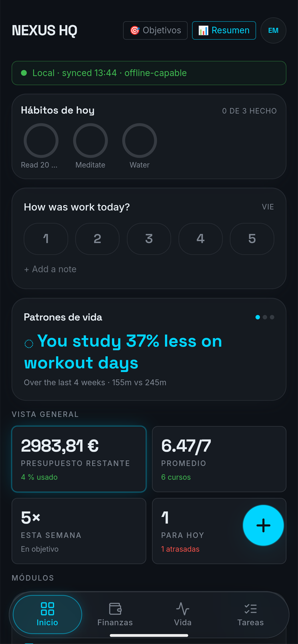
Task: Open the Objetivos target button
Action: pyautogui.click(x=155, y=30)
